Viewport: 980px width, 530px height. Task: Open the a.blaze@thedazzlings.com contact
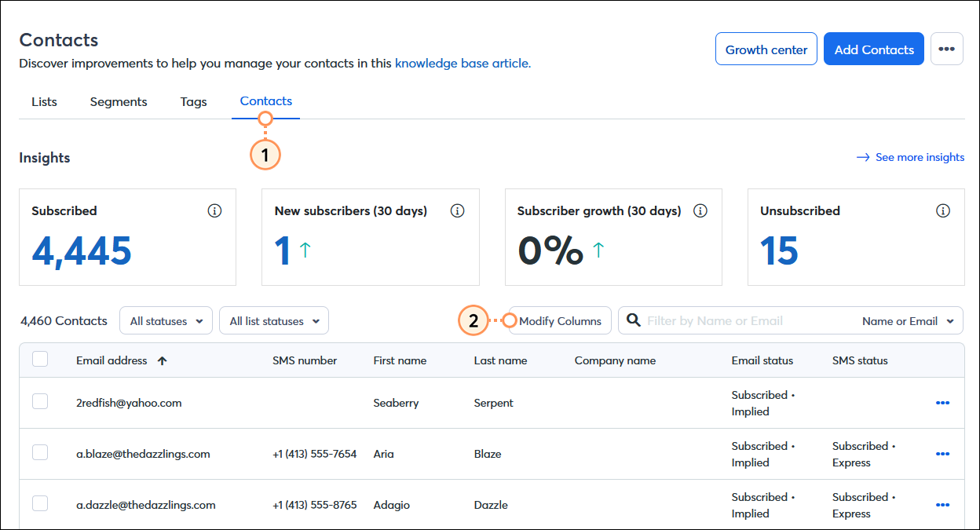[x=143, y=454]
